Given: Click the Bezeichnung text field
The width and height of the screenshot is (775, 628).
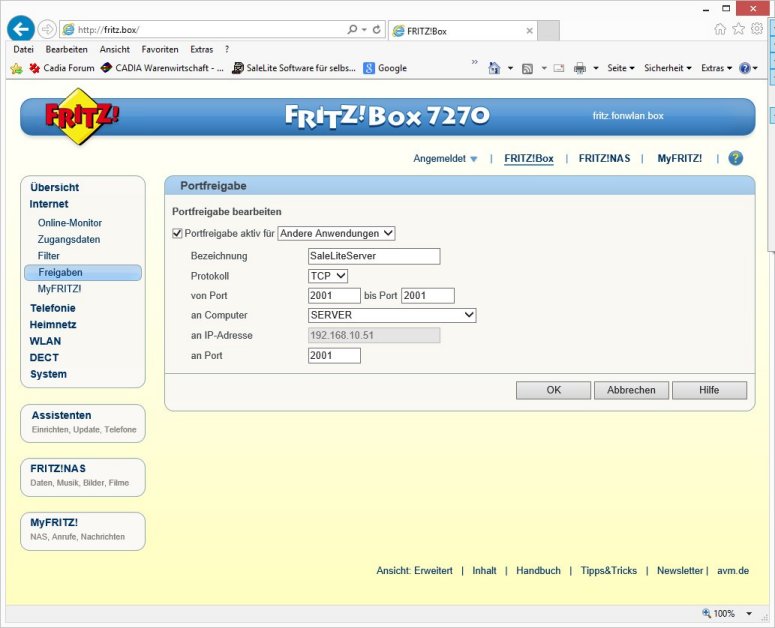Looking at the screenshot, I should (x=374, y=256).
